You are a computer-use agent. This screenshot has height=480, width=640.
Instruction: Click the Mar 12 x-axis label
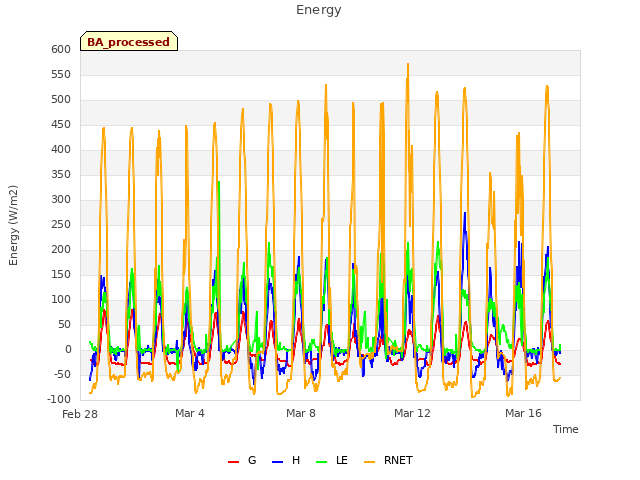click(412, 413)
